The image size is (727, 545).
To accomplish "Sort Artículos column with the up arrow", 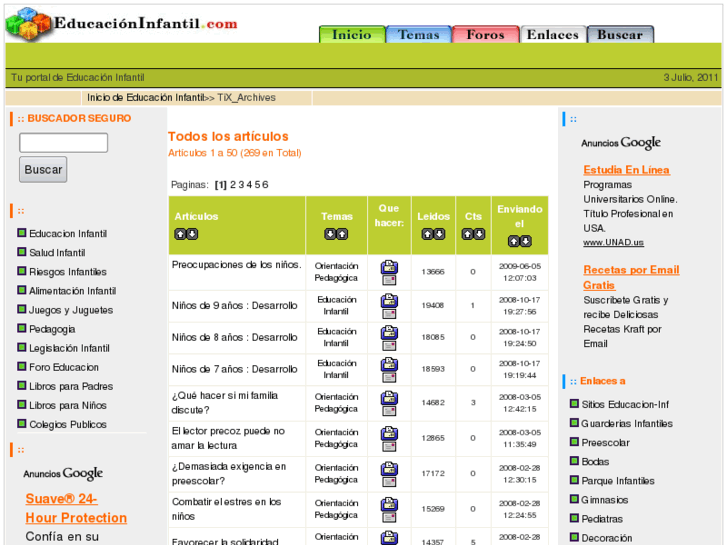I will [180, 234].
